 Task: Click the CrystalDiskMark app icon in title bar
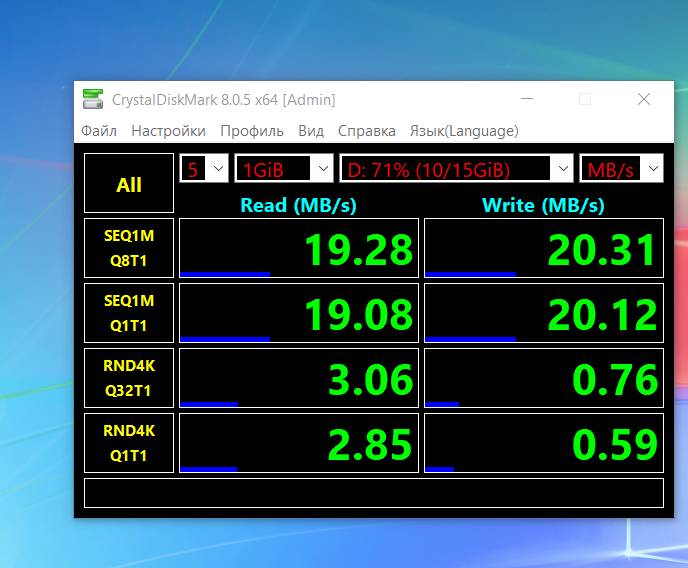tap(93, 99)
